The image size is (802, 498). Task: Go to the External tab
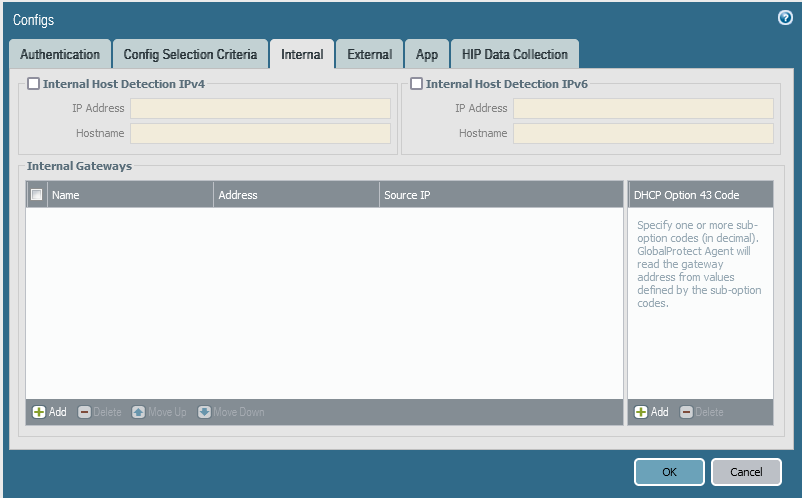point(369,55)
